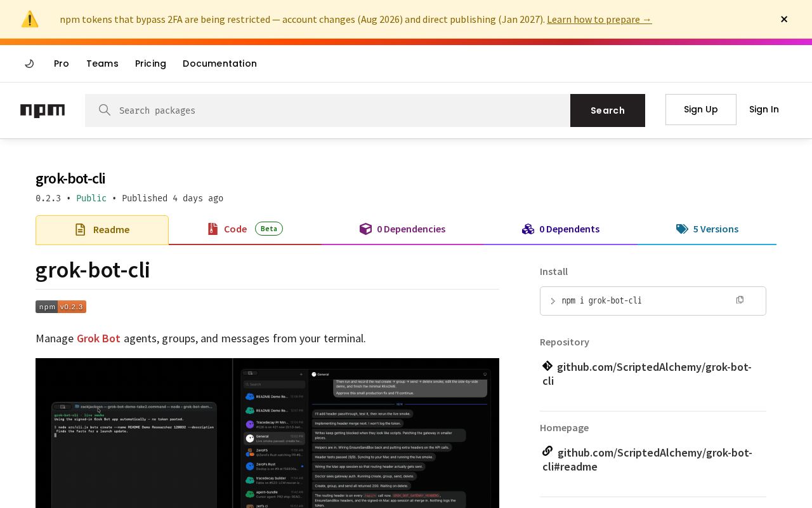Click the black Search button

(x=608, y=110)
